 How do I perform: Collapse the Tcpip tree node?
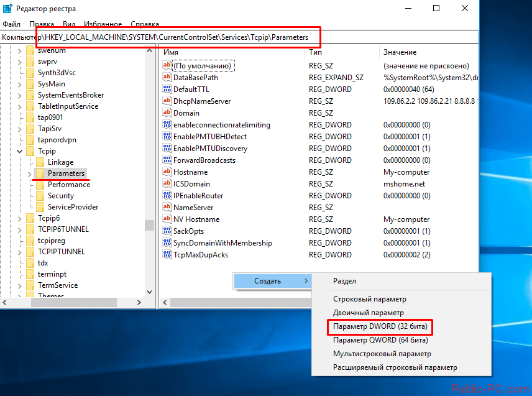point(21,151)
